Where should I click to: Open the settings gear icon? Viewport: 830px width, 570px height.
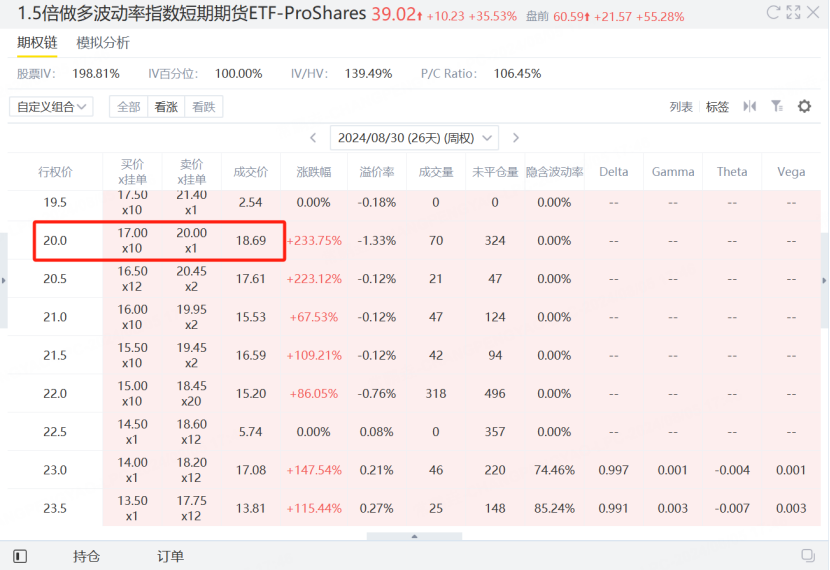[804, 106]
